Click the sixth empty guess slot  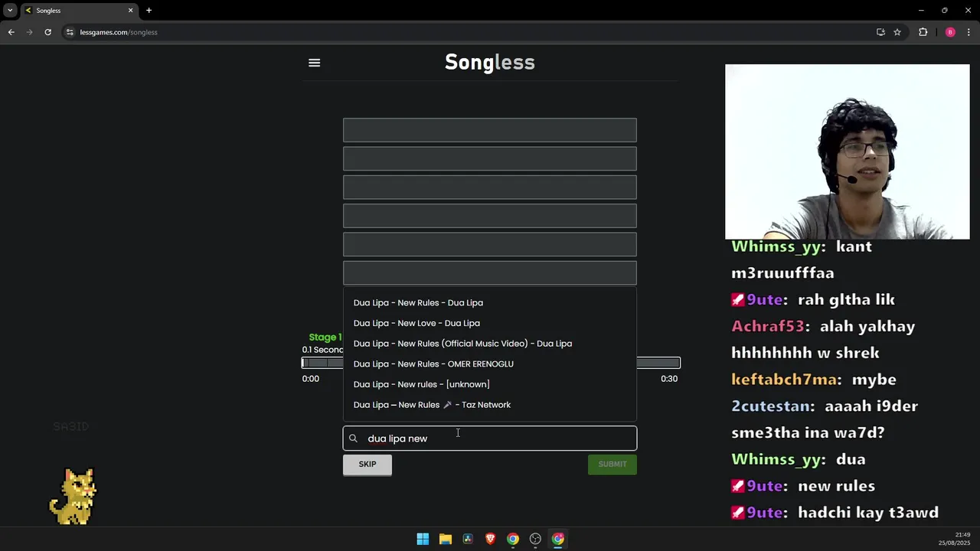point(490,273)
